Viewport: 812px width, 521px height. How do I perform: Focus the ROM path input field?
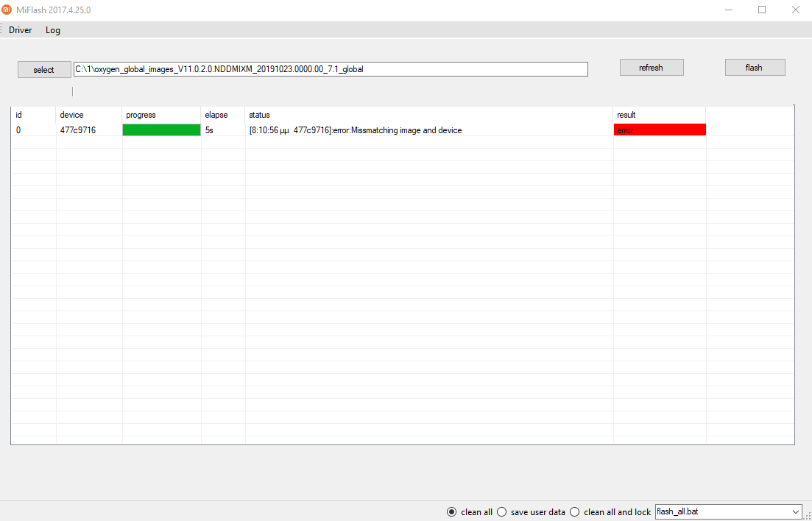(x=331, y=69)
